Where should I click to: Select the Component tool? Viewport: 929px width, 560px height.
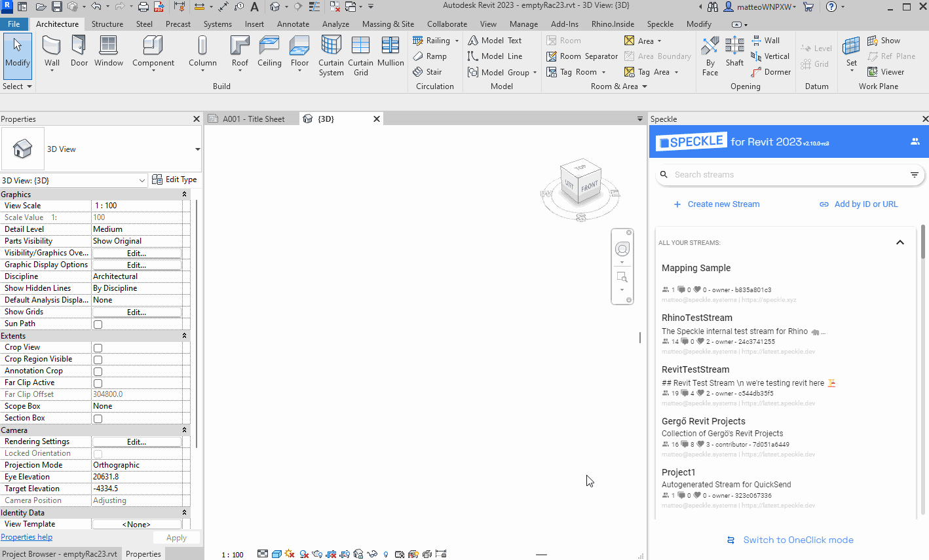(153, 52)
